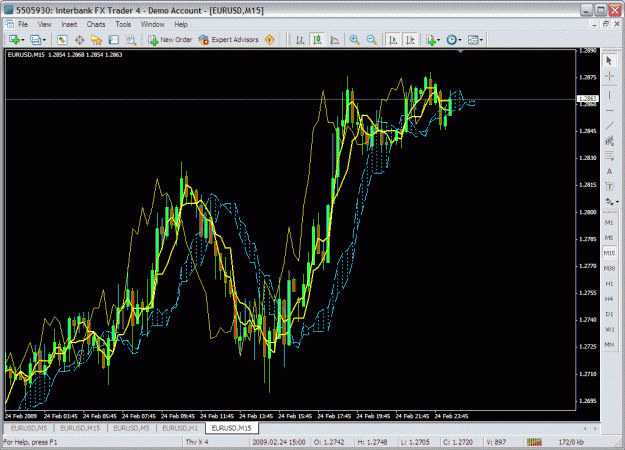Open the Help menu
The image size is (625, 450).
coord(181,24)
